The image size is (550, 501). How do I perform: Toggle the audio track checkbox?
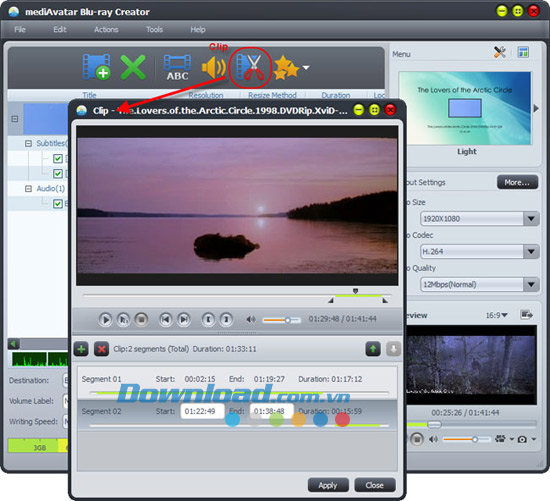(x=58, y=204)
